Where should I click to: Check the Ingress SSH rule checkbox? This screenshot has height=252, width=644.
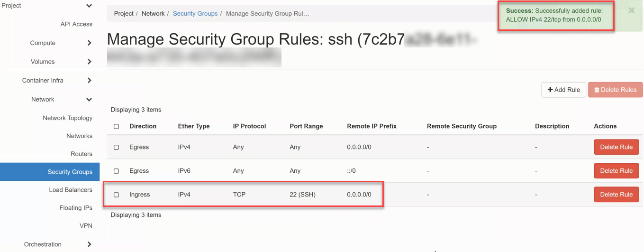click(117, 195)
